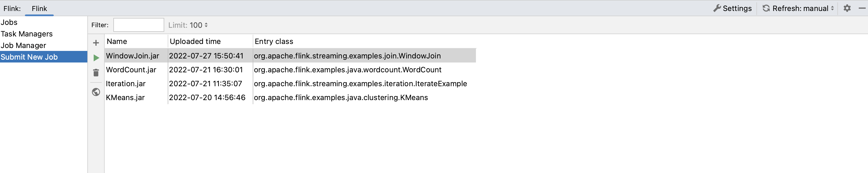Viewport: 868px width, 173px height.
Task: Select the WordCount.jar row
Action: [x=131, y=70]
